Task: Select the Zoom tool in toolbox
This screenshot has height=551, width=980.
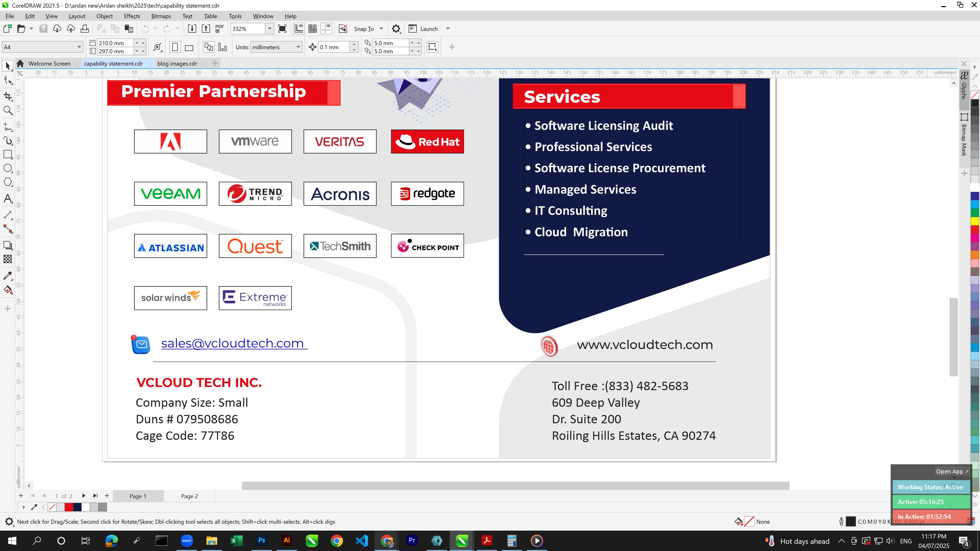Action: point(8,111)
